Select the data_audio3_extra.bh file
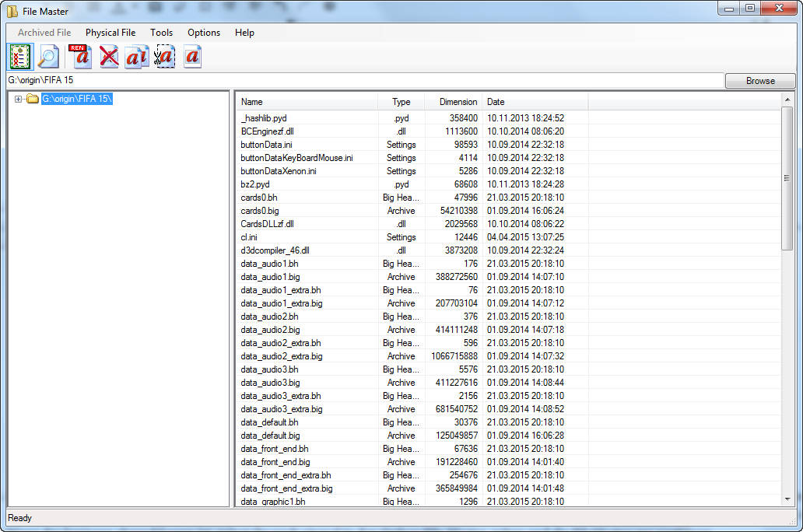This screenshot has width=803, height=532. pyautogui.click(x=281, y=397)
